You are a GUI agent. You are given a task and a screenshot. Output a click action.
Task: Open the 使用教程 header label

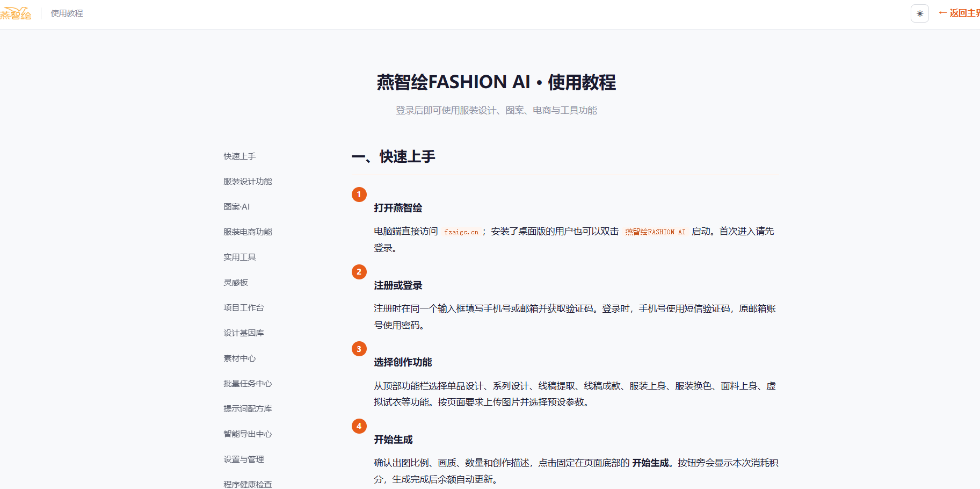coord(67,13)
